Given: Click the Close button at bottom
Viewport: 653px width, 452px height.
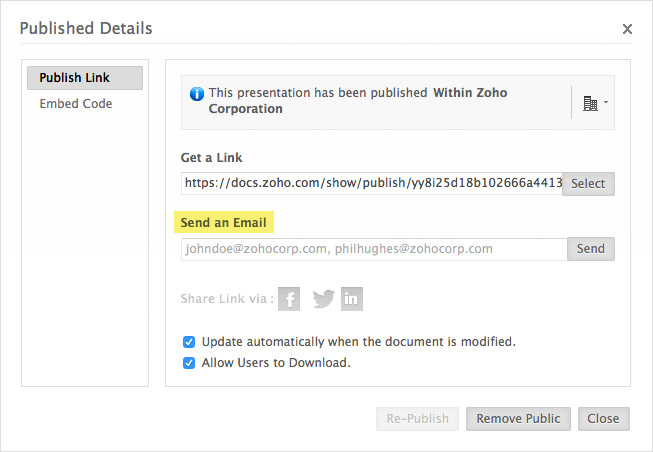Looking at the screenshot, I should pyautogui.click(x=603, y=419).
